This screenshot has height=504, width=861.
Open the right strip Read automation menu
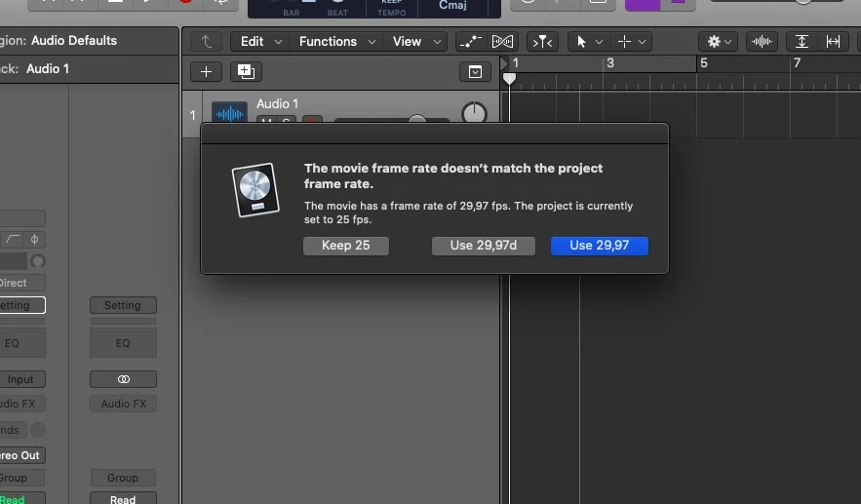pyautogui.click(x=123, y=499)
